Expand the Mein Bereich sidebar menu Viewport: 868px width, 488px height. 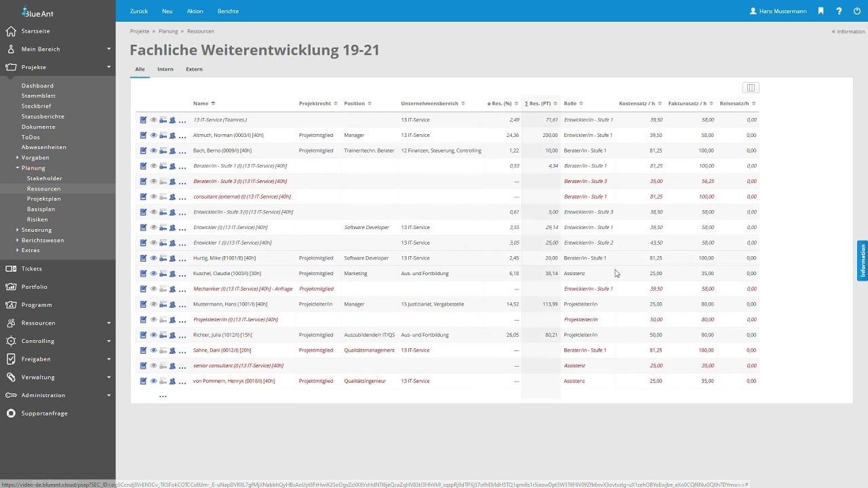pos(108,49)
